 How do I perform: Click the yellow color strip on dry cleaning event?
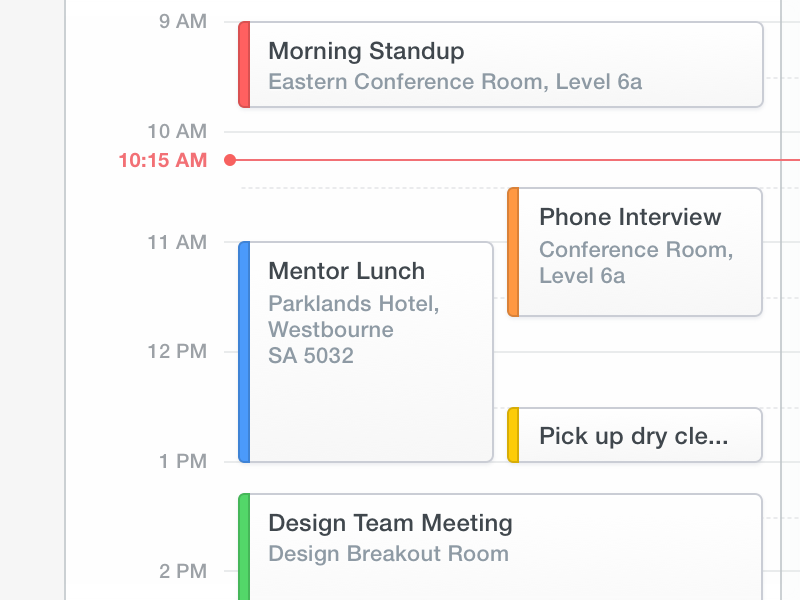[x=513, y=435]
